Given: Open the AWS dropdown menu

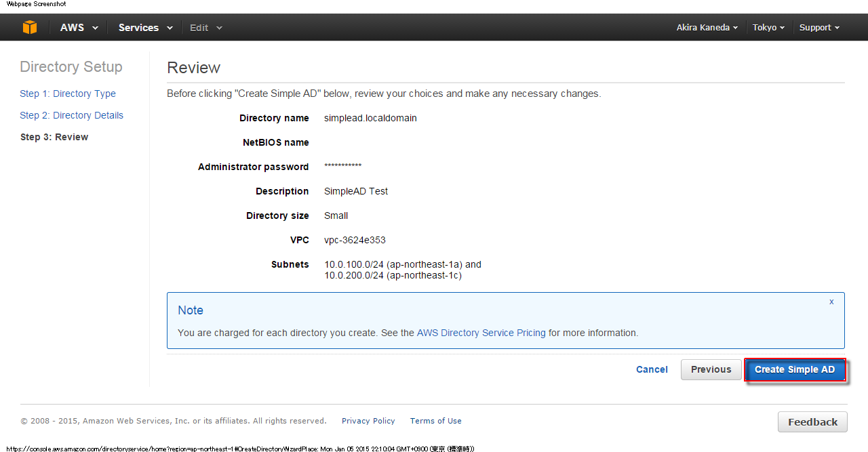Looking at the screenshot, I should coord(79,28).
